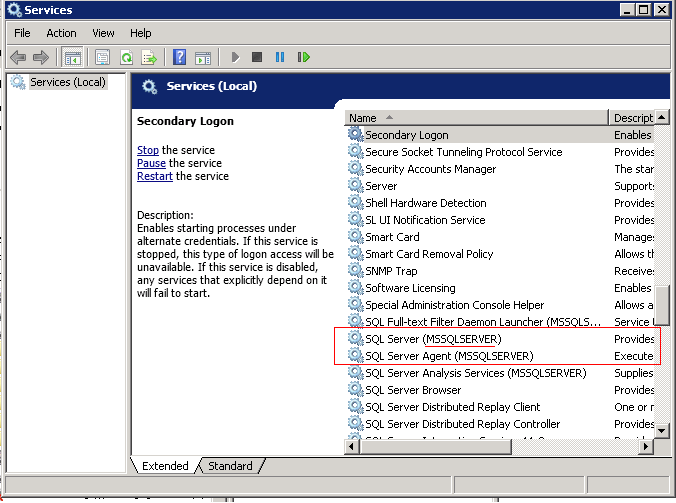Click the vertical scrollbar up arrow

662,117
